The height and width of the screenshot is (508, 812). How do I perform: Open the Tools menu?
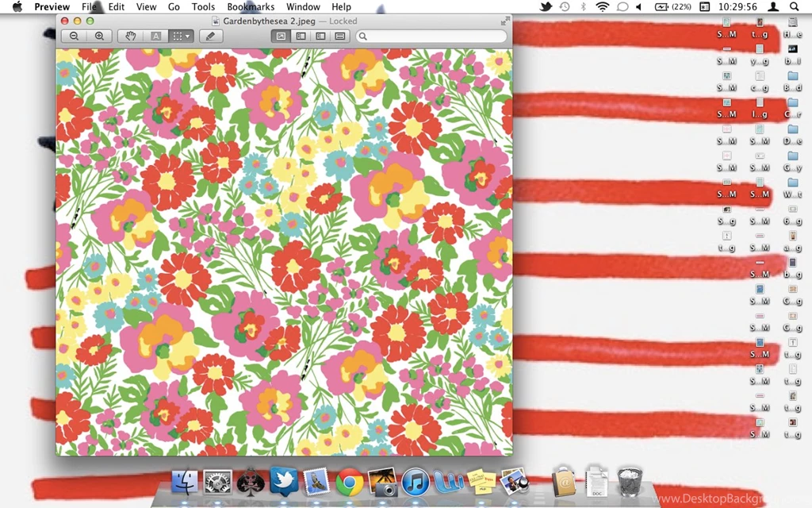[203, 6]
